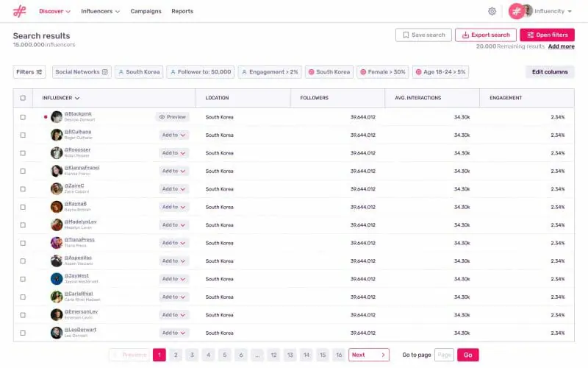Click the eye Preview icon for @Blackpink
This screenshot has width=588, height=368.
(162, 117)
